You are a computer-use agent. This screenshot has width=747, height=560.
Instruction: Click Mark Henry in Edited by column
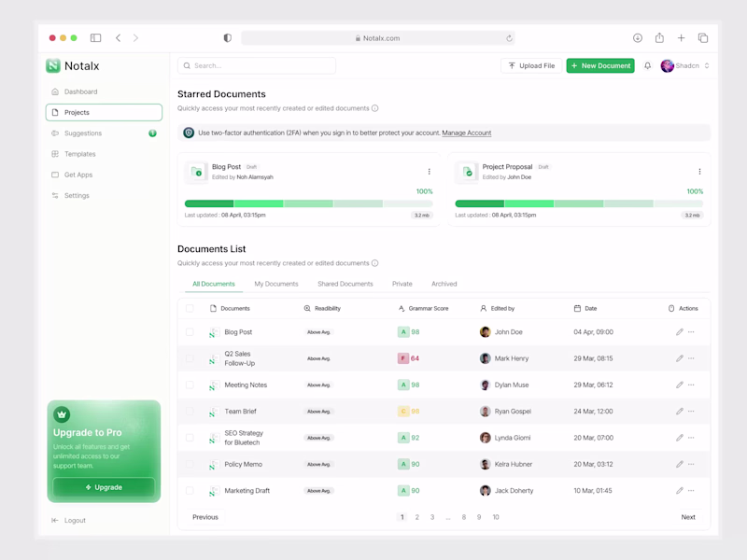[x=504, y=358]
